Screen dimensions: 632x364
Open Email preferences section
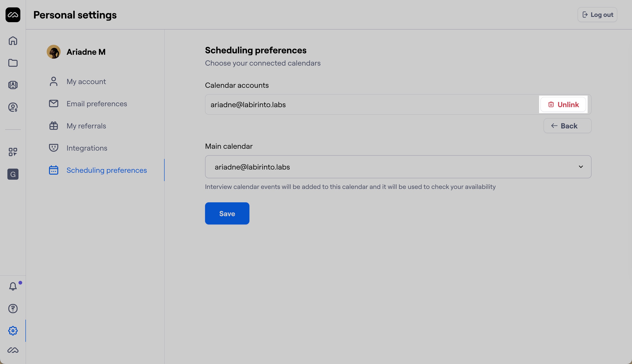(x=97, y=104)
